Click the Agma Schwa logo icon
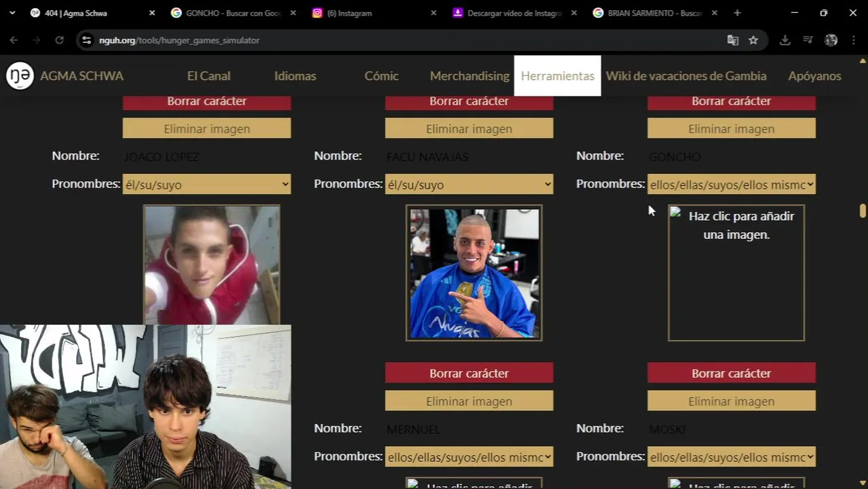 click(x=20, y=75)
